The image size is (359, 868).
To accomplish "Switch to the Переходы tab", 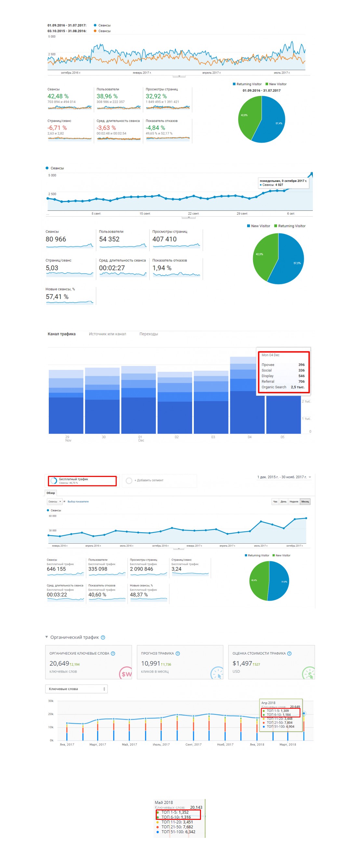I will [x=149, y=334].
